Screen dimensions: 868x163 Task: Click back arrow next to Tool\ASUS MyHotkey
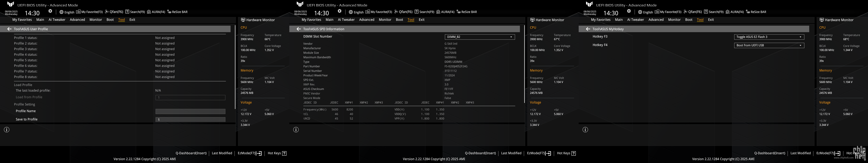588,29
